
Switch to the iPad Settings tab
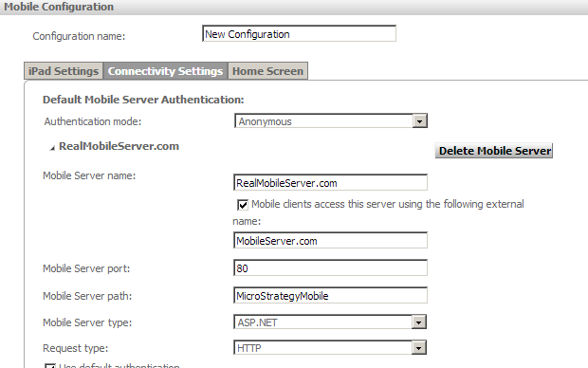pos(64,71)
